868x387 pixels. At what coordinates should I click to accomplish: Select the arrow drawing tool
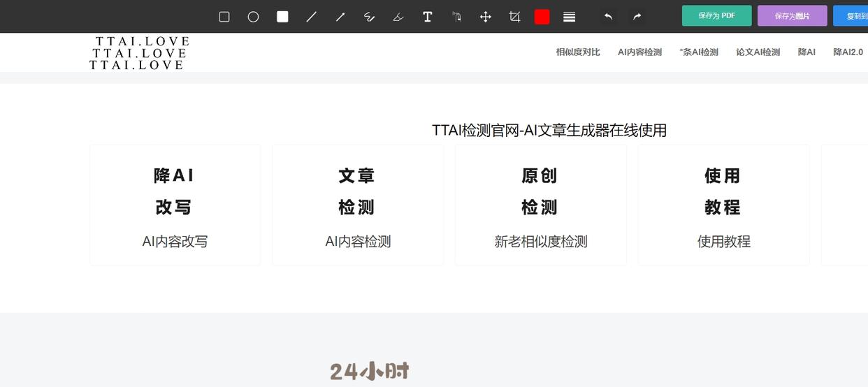click(340, 17)
